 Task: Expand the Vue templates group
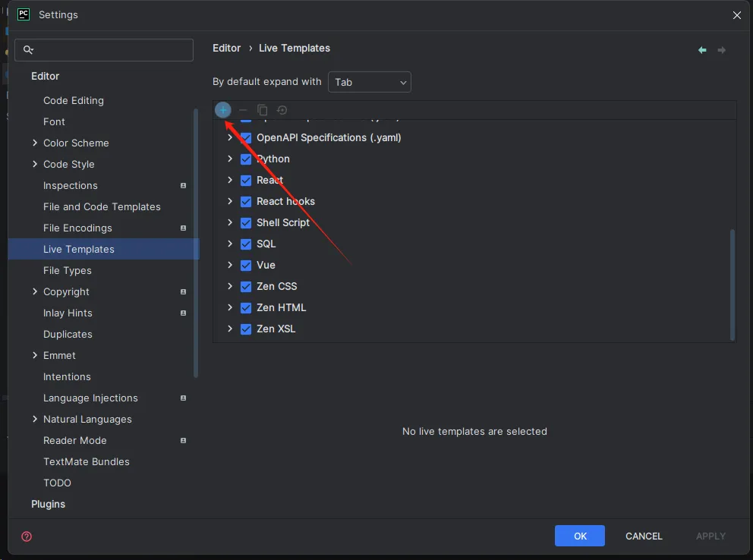(230, 265)
